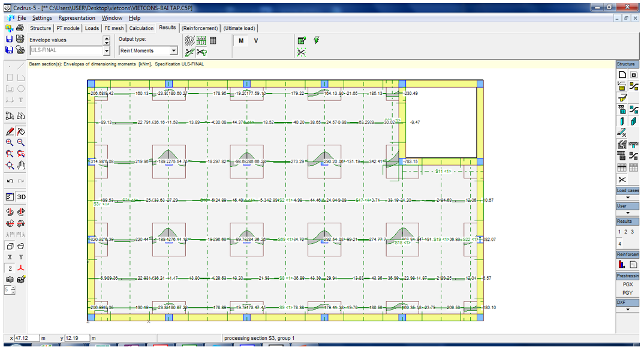644x350 pixels.
Task: Click the numeric values grid icon
Action: 201,40
